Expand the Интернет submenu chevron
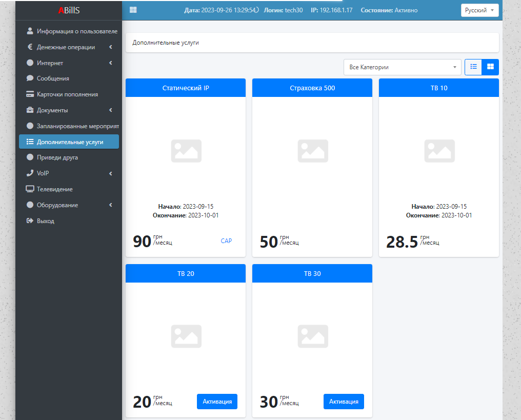 111,63
